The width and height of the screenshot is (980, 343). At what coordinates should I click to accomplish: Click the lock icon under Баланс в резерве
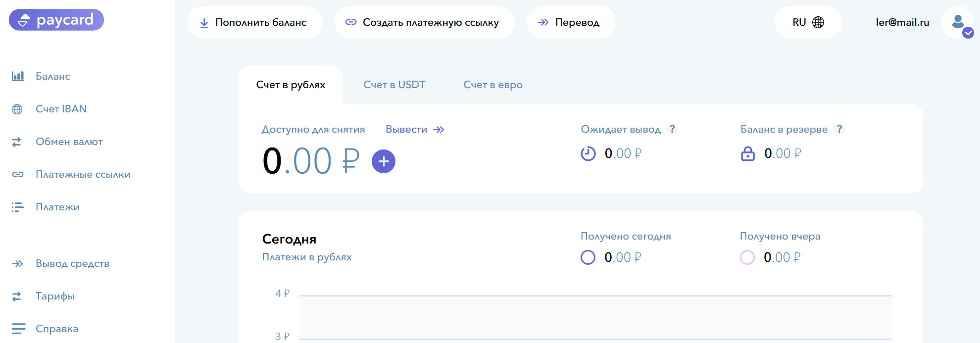[x=747, y=154]
